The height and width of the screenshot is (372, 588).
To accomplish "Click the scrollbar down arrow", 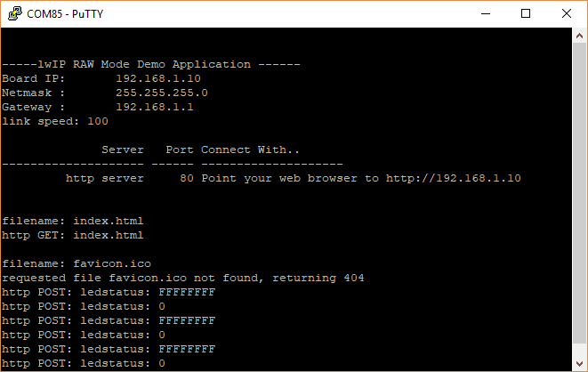I will 579,363.
